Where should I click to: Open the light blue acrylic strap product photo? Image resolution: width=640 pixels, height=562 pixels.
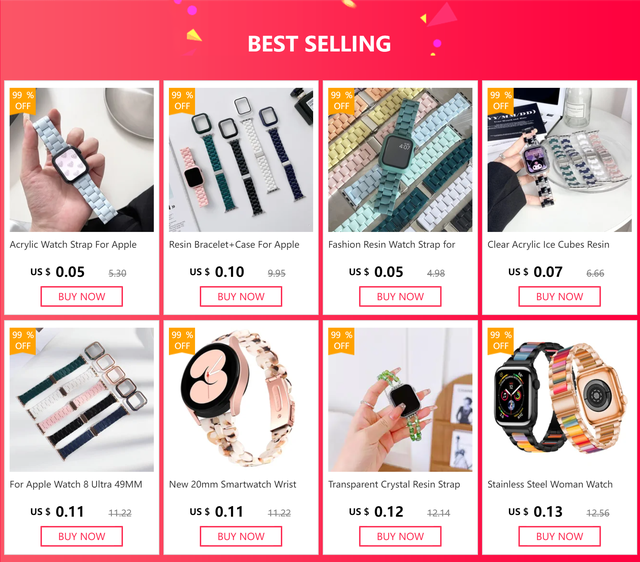(82, 160)
